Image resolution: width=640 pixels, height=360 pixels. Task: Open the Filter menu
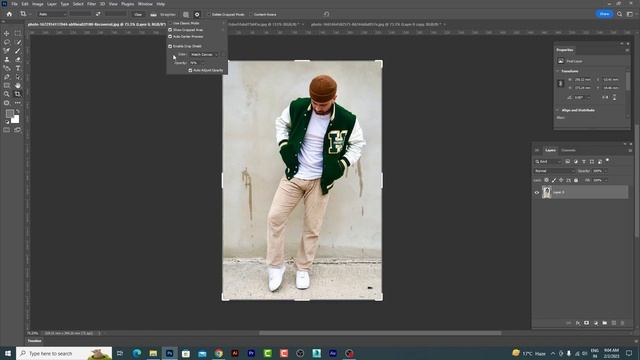(91, 4)
